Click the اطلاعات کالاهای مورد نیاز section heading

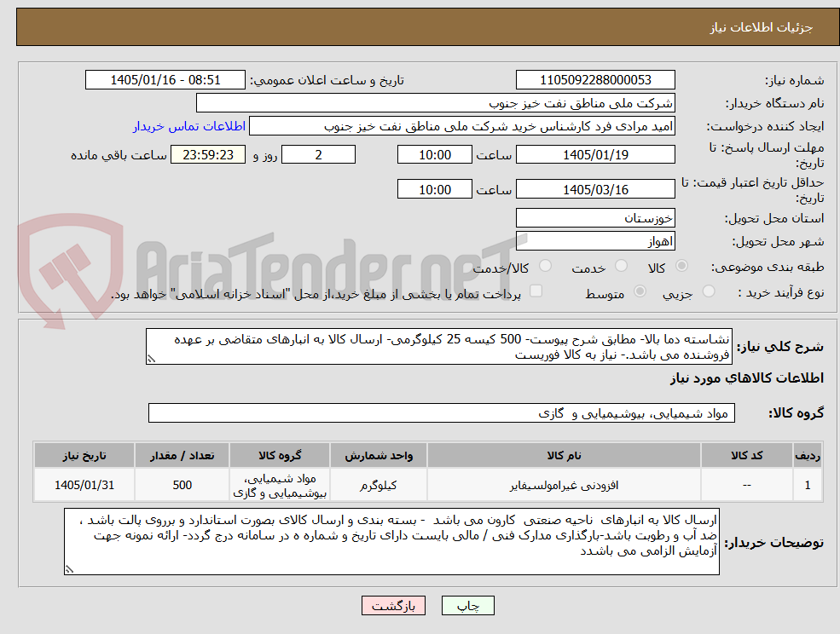(x=747, y=378)
